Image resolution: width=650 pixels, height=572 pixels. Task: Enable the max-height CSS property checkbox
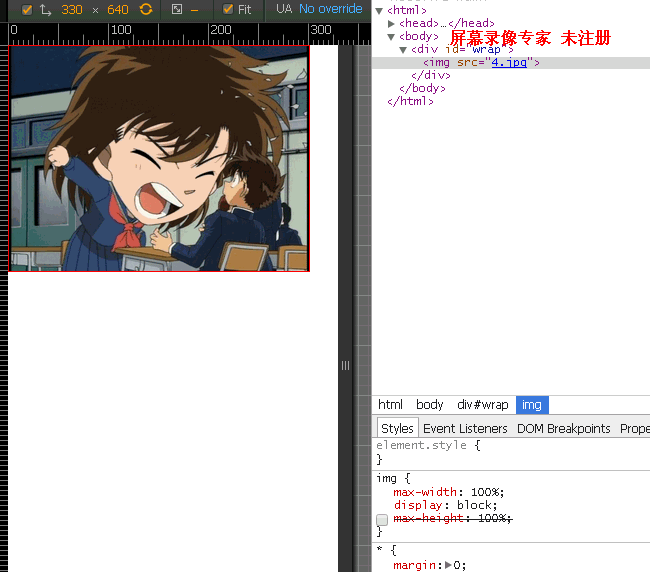click(x=382, y=519)
